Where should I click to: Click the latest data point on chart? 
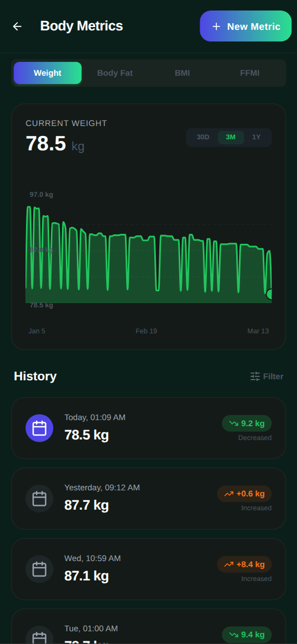(269, 294)
